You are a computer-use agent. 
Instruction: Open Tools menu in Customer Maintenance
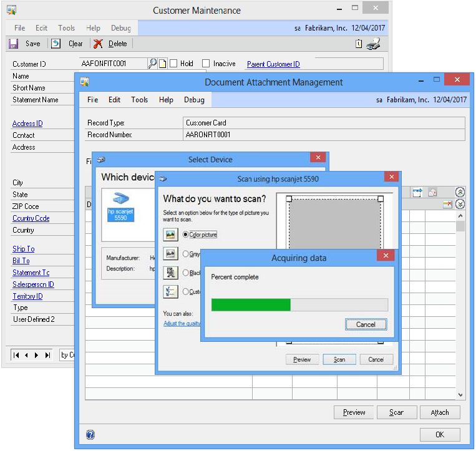[x=67, y=28]
